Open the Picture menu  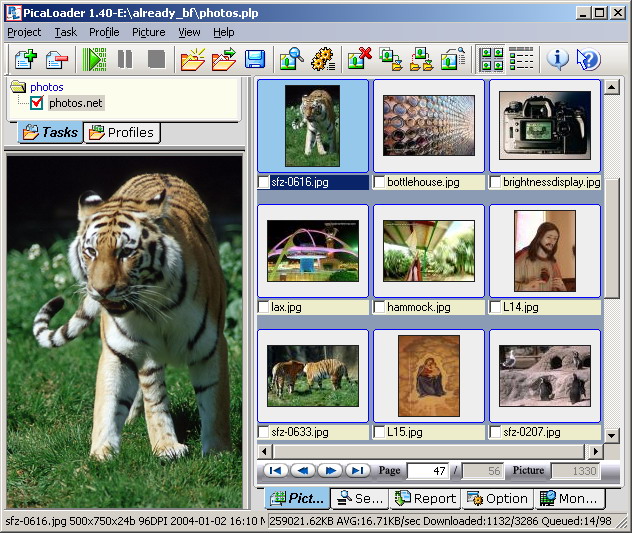[x=148, y=32]
